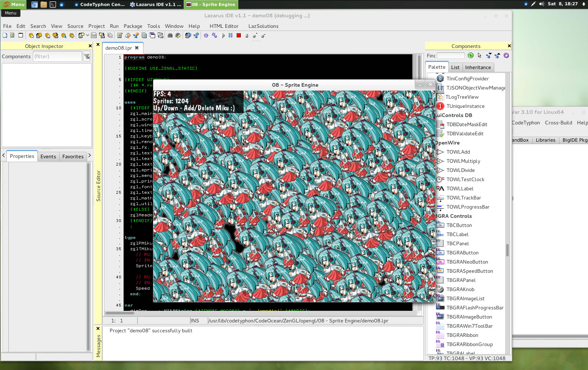588x370 pixels.
Task: Switch to the CodeTyphon Center taskbar item
Action: pyautogui.click(x=100, y=5)
